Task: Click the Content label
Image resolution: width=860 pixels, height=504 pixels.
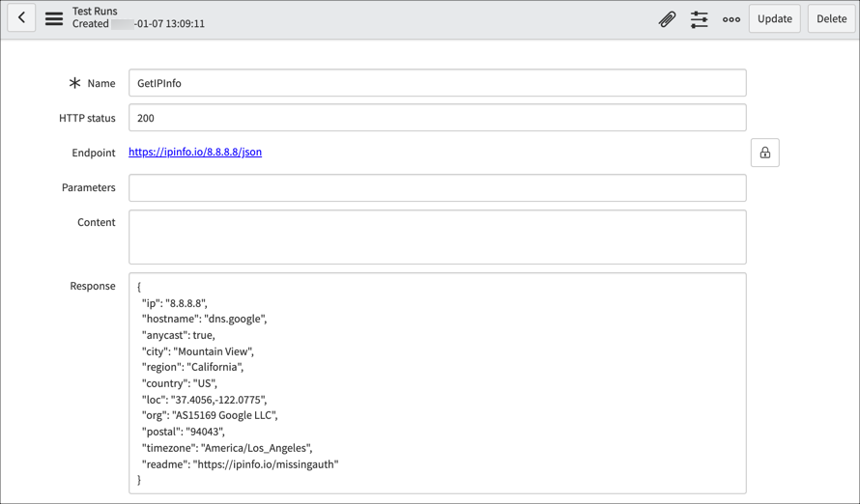Action: (x=97, y=222)
